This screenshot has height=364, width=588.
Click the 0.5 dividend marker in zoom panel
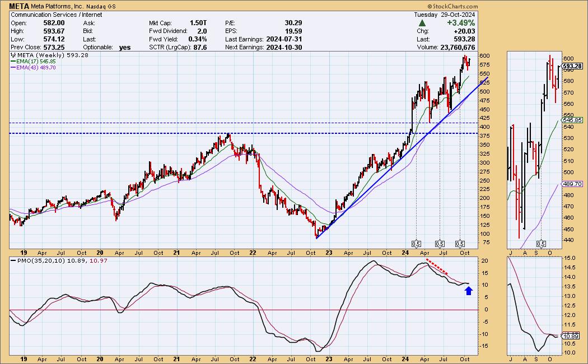pyautogui.click(x=541, y=244)
